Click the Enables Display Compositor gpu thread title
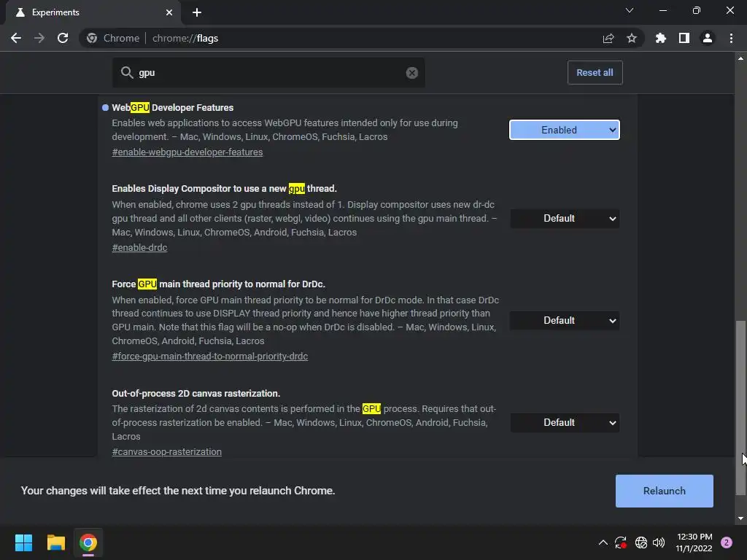The width and height of the screenshot is (747, 560). coord(225,189)
